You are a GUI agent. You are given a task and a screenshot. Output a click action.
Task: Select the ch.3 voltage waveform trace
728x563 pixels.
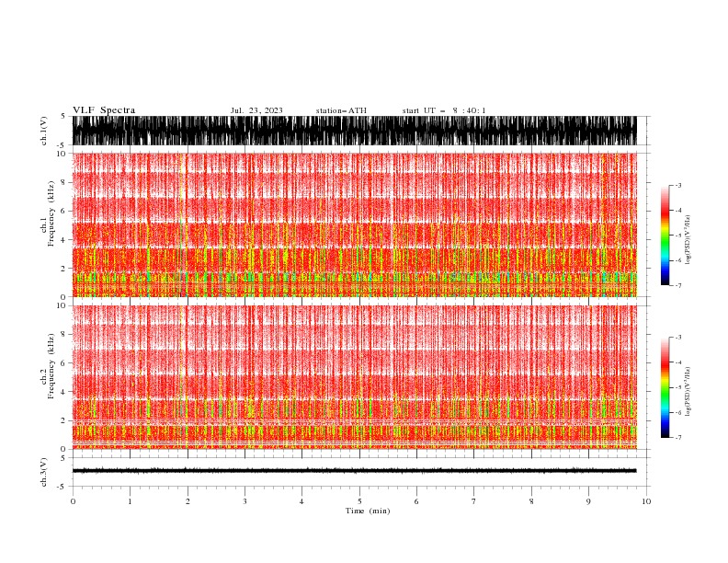click(354, 471)
